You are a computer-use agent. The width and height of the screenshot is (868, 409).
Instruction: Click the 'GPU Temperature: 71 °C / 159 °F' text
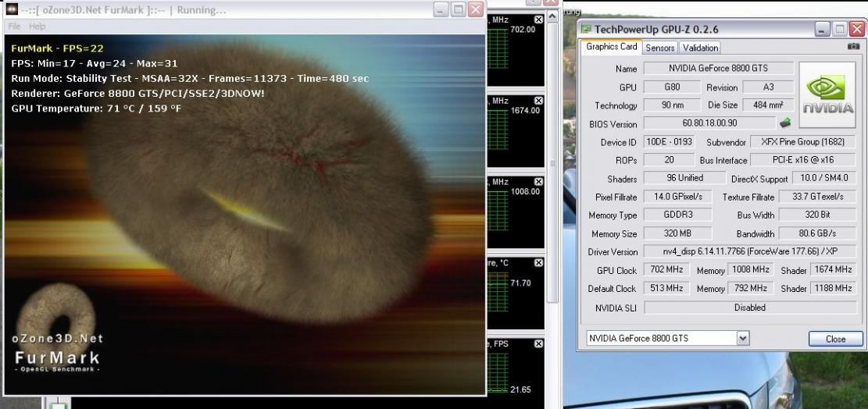(96, 108)
